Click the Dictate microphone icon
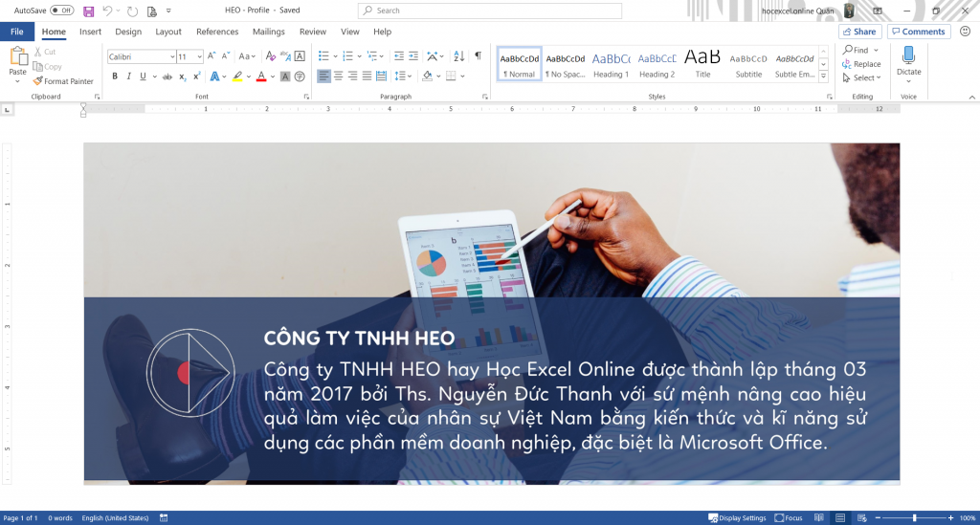980x525 pixels. pos(908,56)
